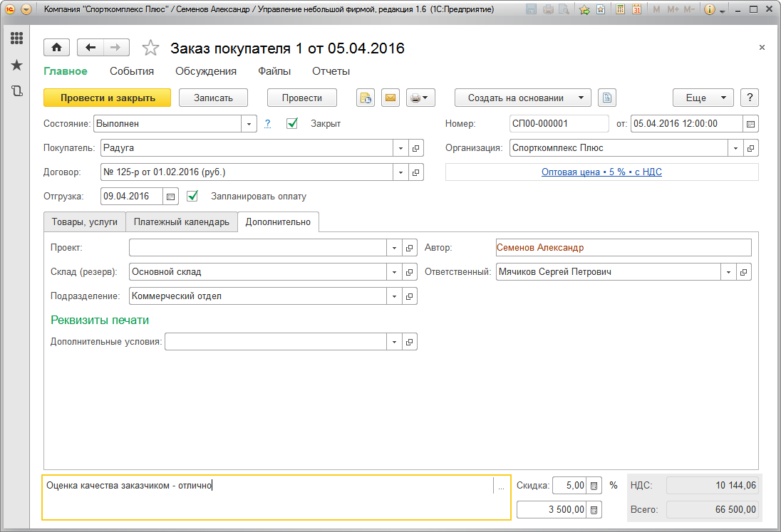Screen dimensions: 781x532
Task: Open the События section
Action: coord(132,71)
